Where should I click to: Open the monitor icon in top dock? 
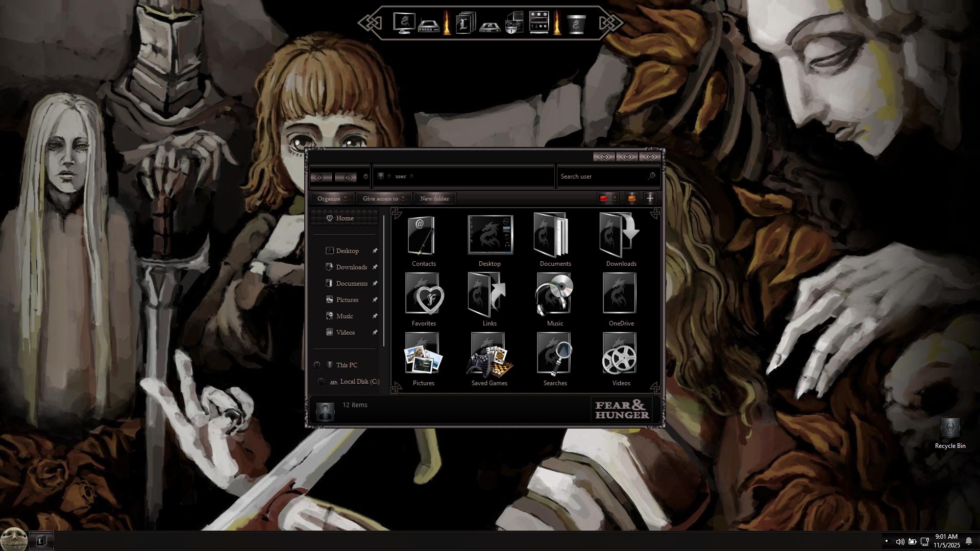coord(404,23)
